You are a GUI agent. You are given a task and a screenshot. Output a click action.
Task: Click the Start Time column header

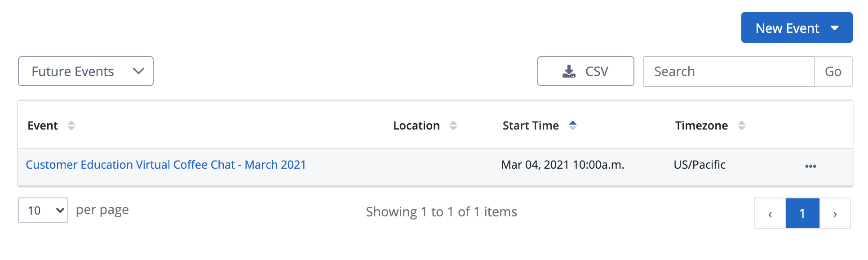(531, 126)
